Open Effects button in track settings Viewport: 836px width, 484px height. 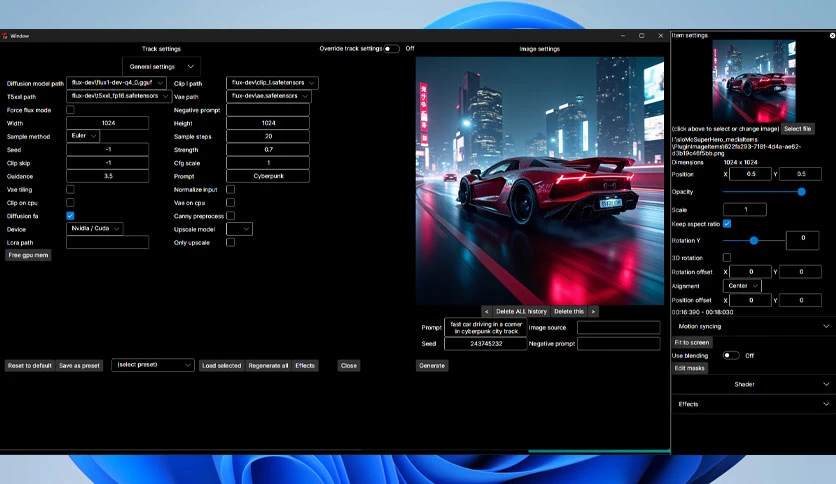click(305, 366)
